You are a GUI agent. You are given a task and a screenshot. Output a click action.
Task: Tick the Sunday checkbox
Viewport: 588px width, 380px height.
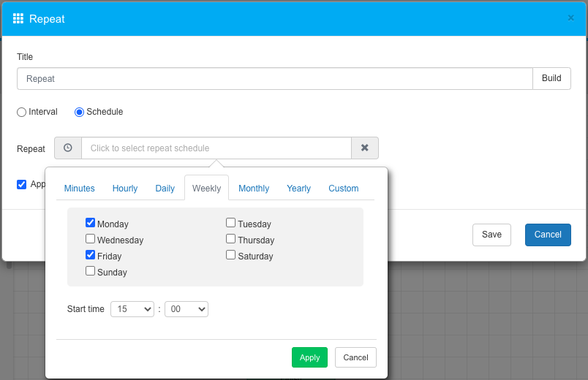[91, 271]
